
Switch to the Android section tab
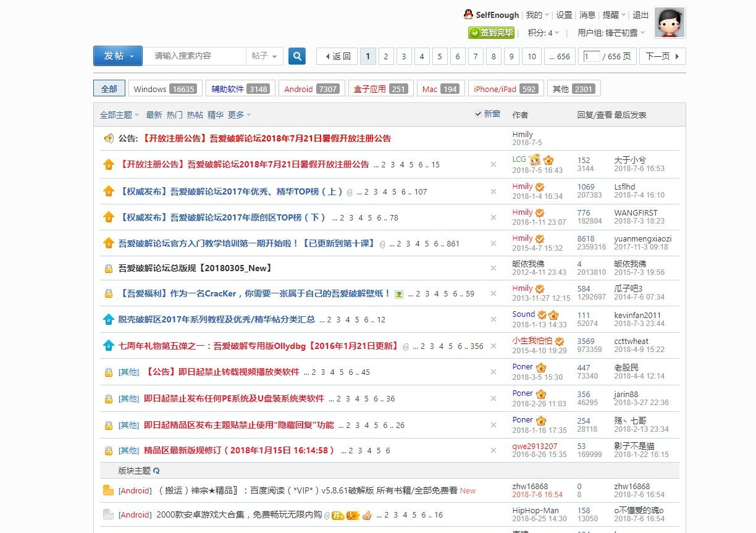click(312, 88)
